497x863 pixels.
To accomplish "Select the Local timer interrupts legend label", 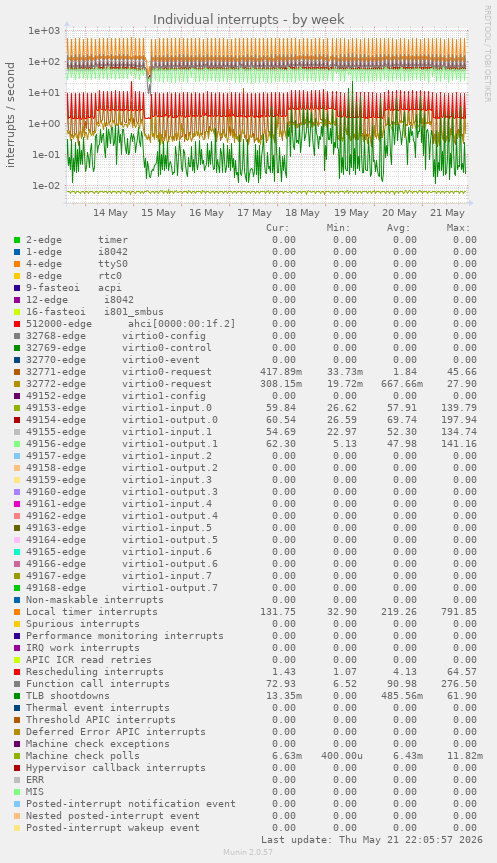I will 91,611.
